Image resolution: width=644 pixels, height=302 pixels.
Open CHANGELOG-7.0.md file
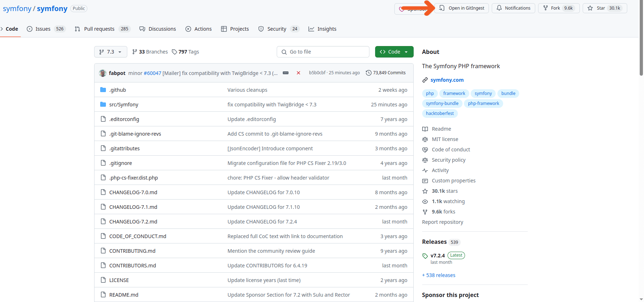[x=133, y=192]
